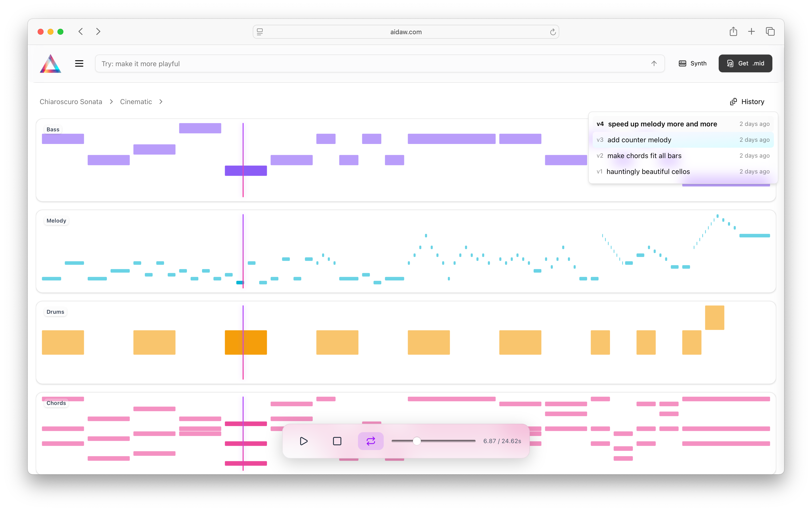
Task: Focus the 'make it more playful' prompt field
Action: tap(371, 63)
